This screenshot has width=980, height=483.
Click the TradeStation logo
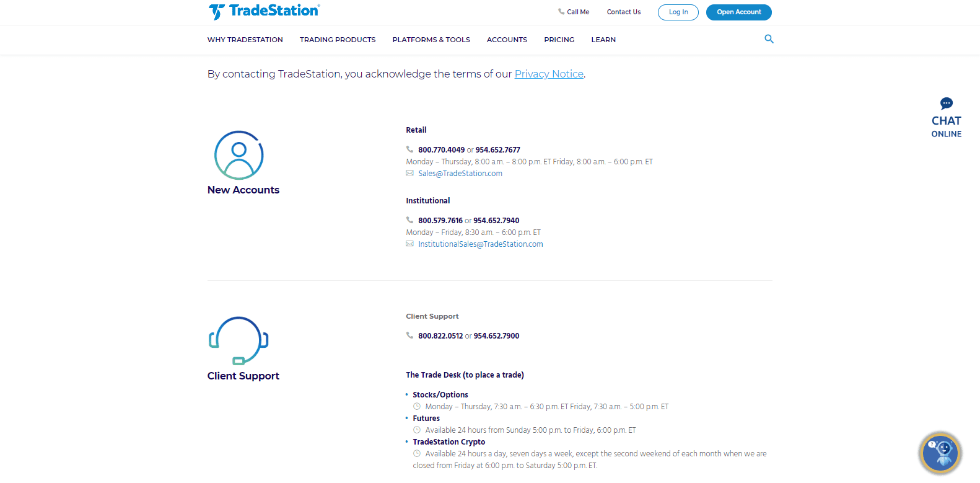[264, 11]
